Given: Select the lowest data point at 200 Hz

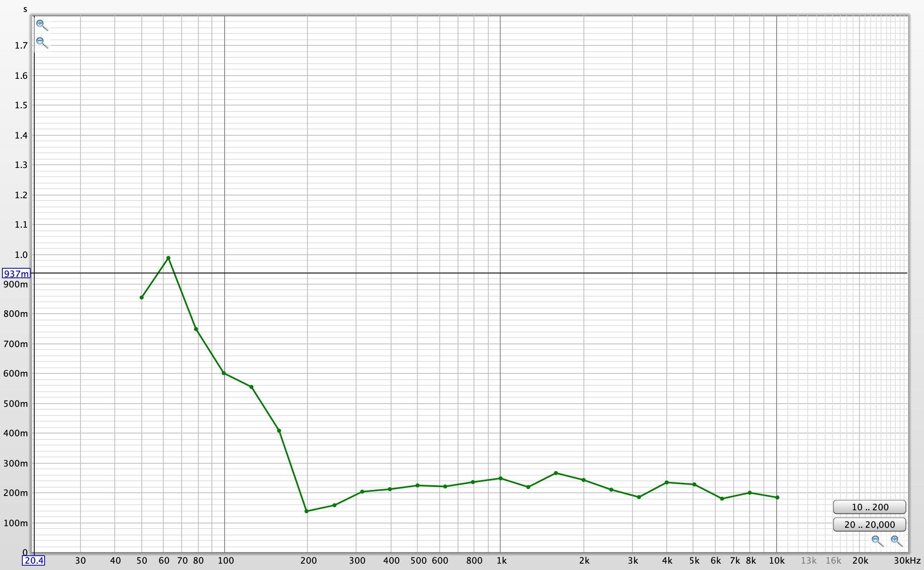Looking at the screenshot, I should pyautogui.click(x=307, y=511).
